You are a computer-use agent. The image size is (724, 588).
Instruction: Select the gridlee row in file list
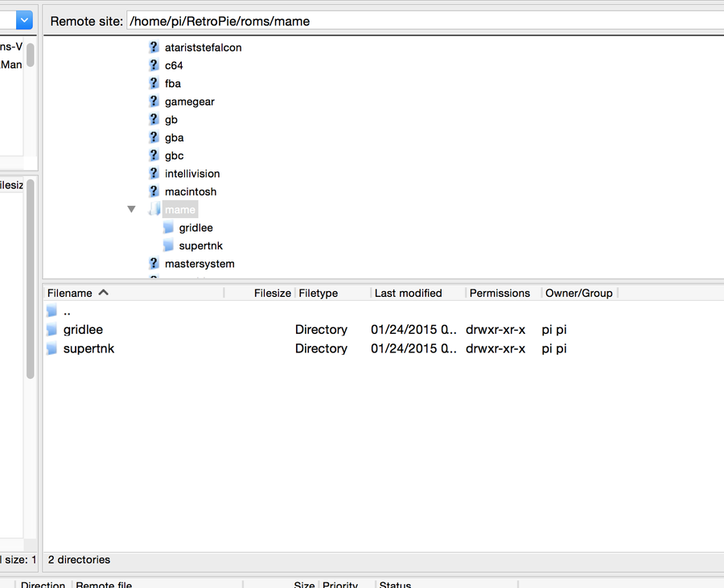click(x=83, y=330)
